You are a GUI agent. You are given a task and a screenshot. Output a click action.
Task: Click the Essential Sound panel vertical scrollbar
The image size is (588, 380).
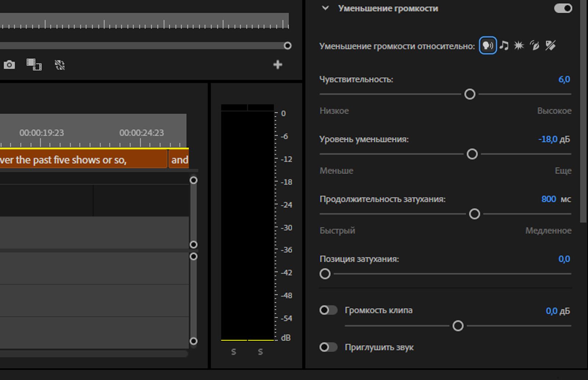(x=583, y=111)
